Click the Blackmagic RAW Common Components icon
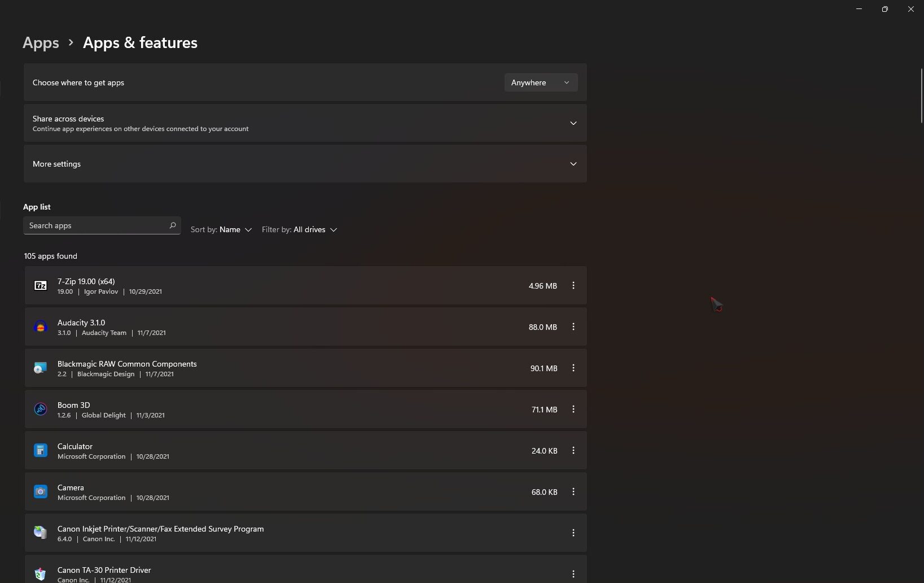The height and width of the screenshot is (583, 924). (x=41, y=368)
